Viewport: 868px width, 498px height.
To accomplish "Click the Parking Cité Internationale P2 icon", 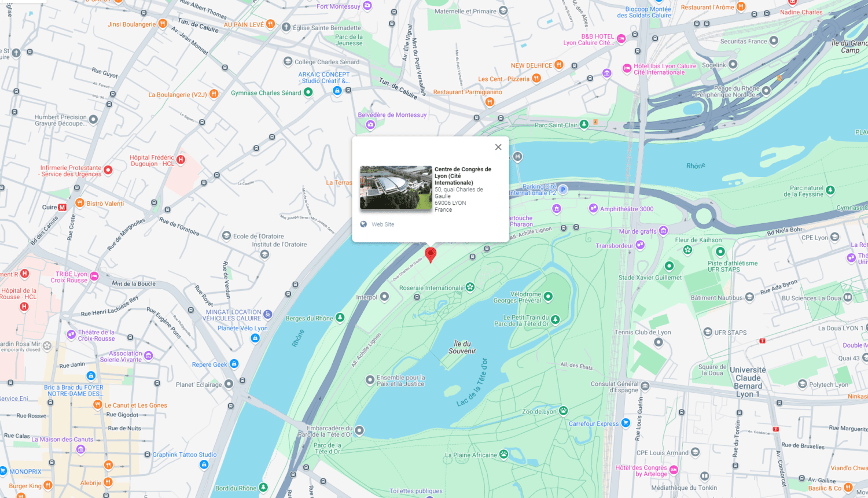I will (563, 189).
